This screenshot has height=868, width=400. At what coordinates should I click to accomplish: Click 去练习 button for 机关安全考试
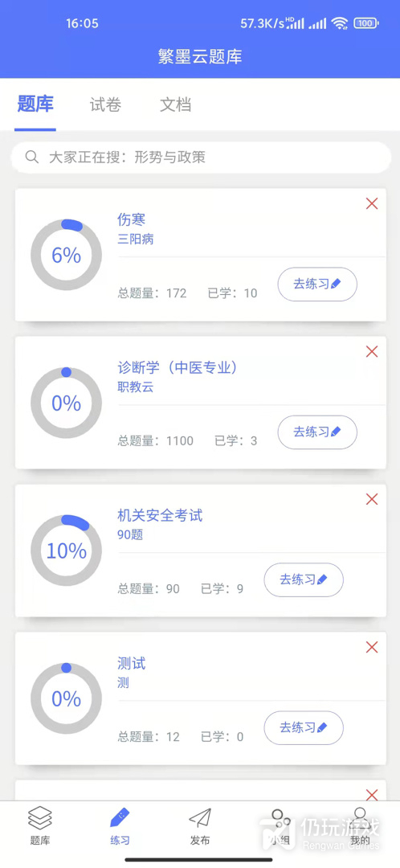(304, 580)
